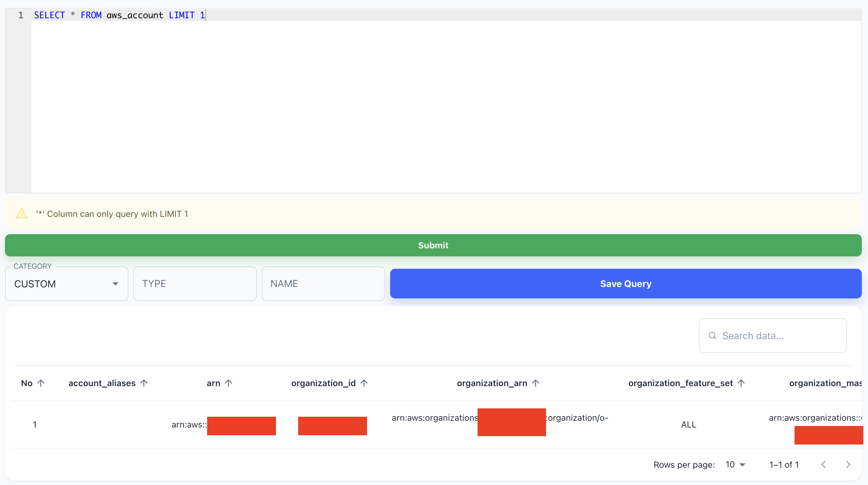Click the magnifier icon in search box
Image resolution: width=868 pixels, height=485 pixels.
(712, 335)
